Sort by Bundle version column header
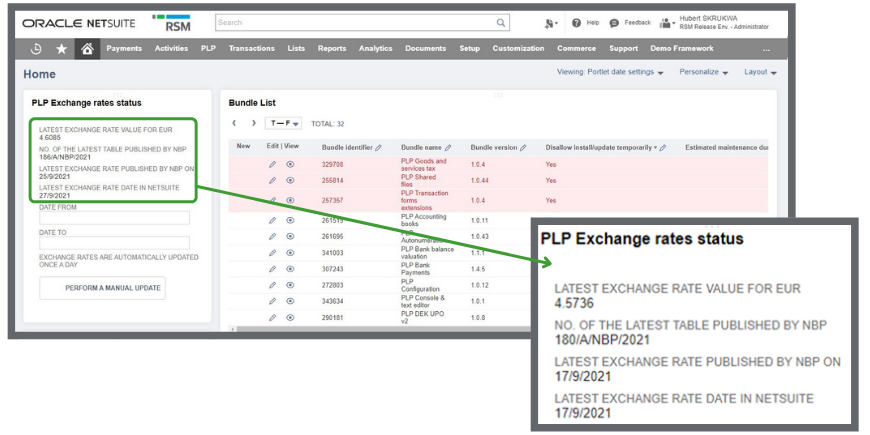Viewport: 870px width, 435px height. click(494, 148)
